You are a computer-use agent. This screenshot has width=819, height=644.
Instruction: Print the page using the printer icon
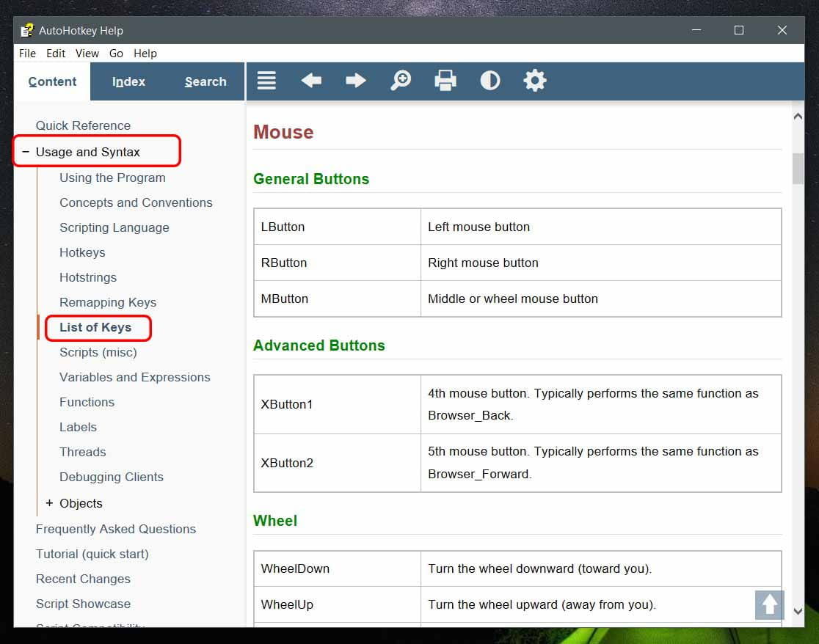click(x=445, y=81)
